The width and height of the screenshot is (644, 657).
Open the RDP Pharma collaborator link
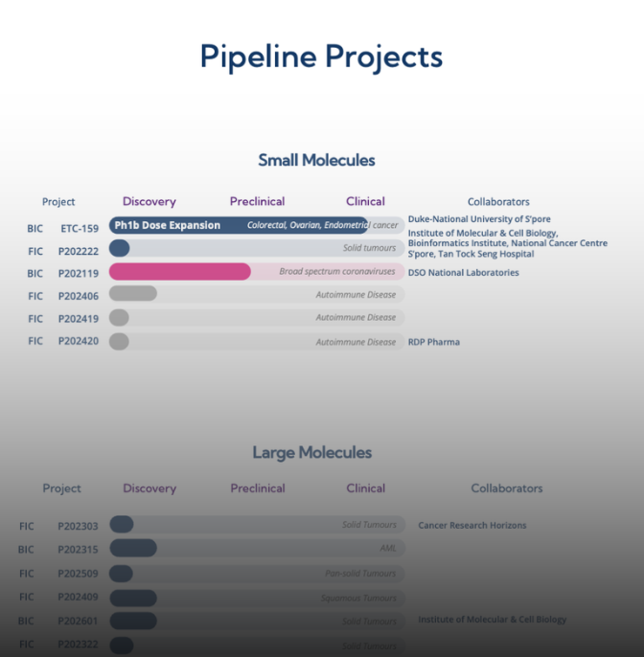433,342
